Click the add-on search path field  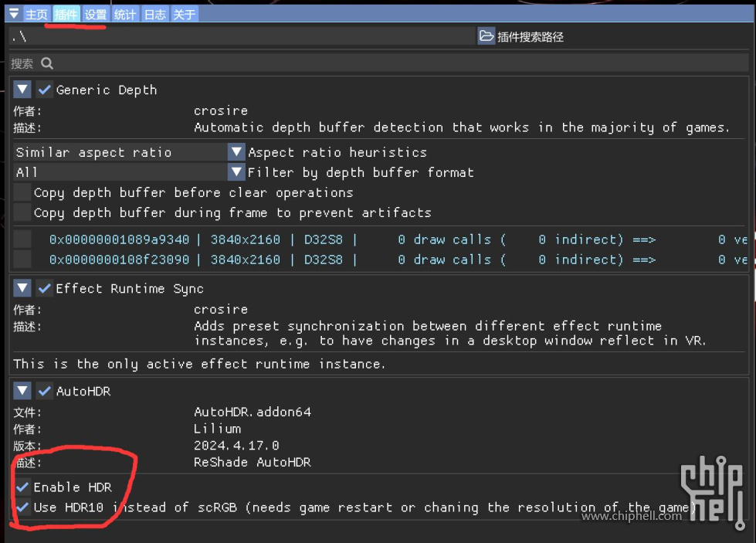coord(242,36)
